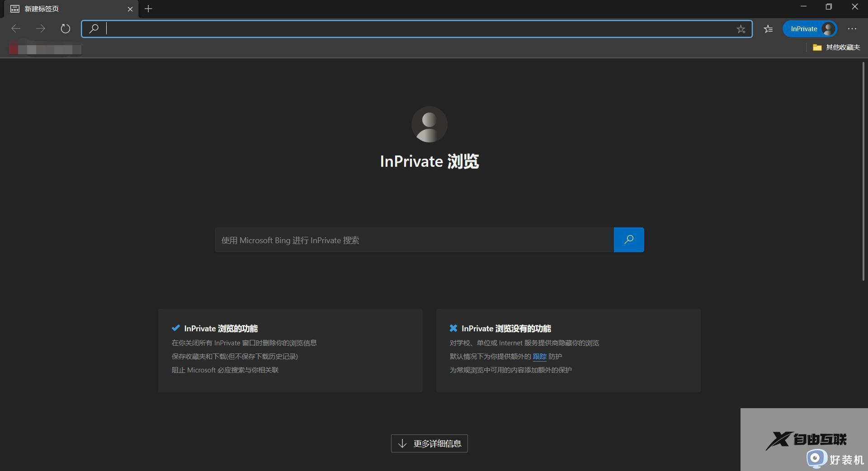The height and width of the screenshot is (471, 868).
Task: Open a new tab with the plus button
Action: coord(148,9)
